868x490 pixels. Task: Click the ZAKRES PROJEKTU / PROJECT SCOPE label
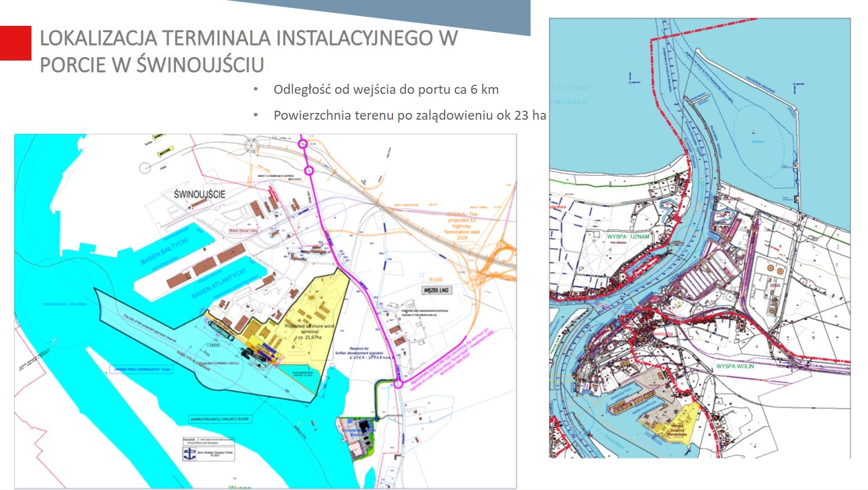(x=220, y=419)
